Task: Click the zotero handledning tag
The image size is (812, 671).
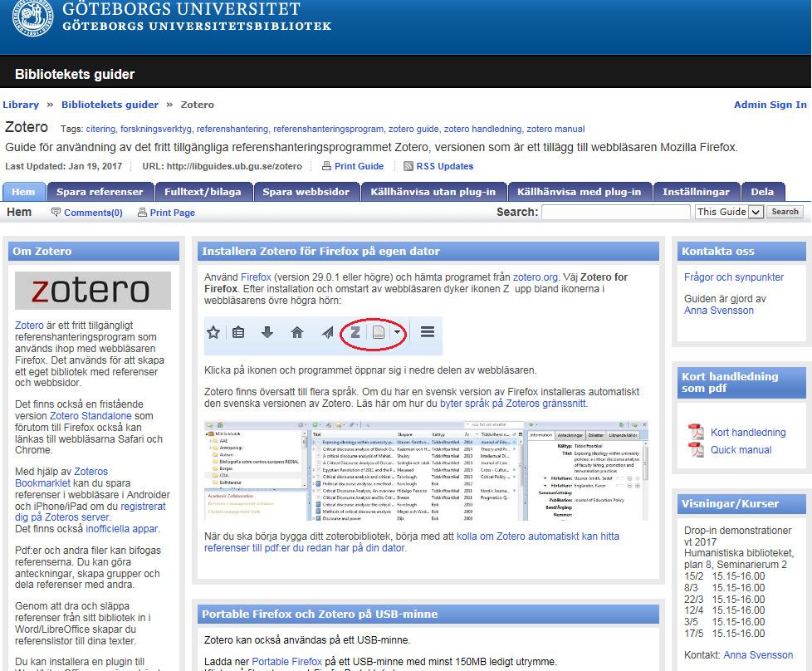Action: 482,129
